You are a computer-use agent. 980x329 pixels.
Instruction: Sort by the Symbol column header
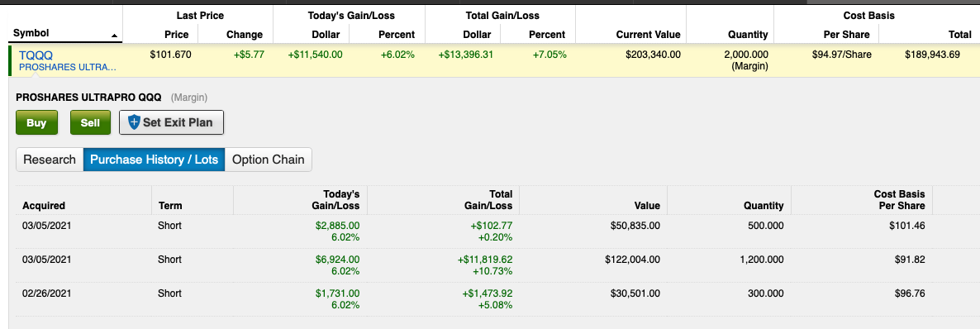[x=31, y=33]
